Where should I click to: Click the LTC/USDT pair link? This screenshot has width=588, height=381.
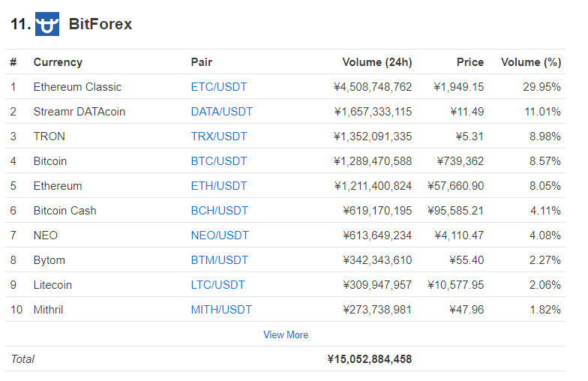point(217,285)
